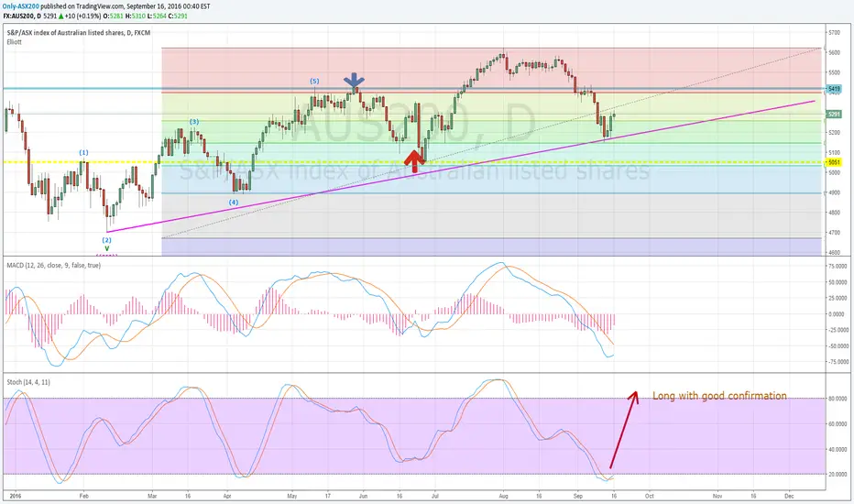
Task: Click the 40.0000 Stoch axis value
Action: 838,450
